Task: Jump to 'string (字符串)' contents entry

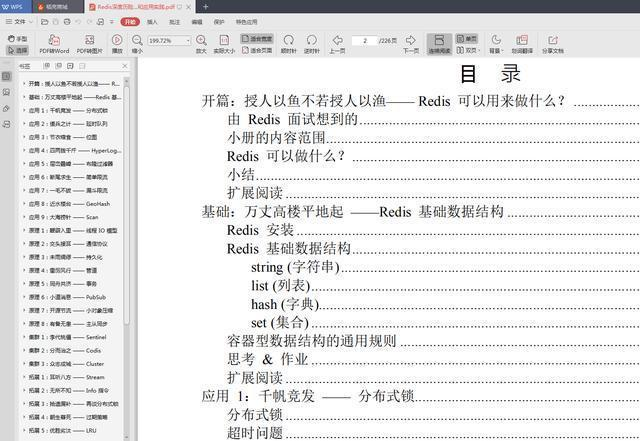Action: tap(295, 267)
